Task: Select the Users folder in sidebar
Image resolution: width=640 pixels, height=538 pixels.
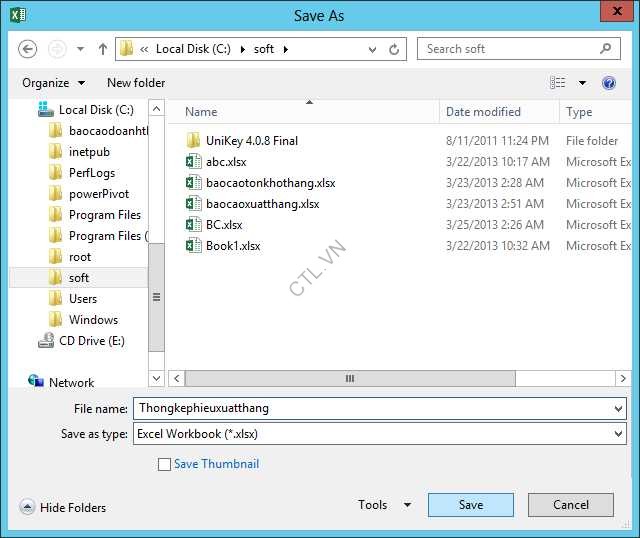Action: pyautogui.click(x=82, y=299)
